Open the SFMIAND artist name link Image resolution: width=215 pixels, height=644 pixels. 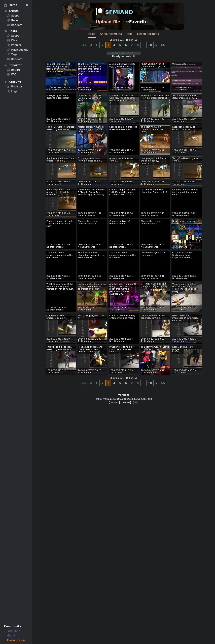tap(119, 12)
